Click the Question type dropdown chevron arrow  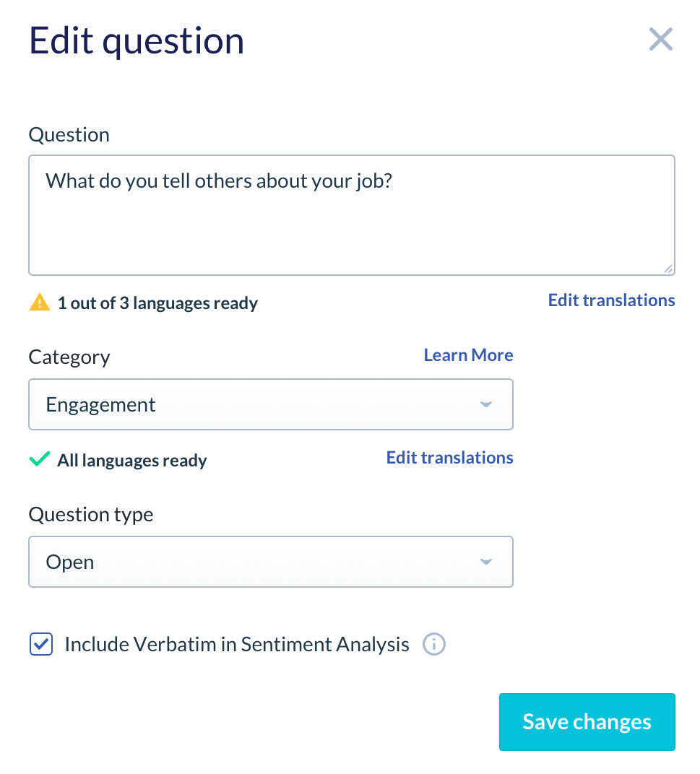[x=486, y=562]
